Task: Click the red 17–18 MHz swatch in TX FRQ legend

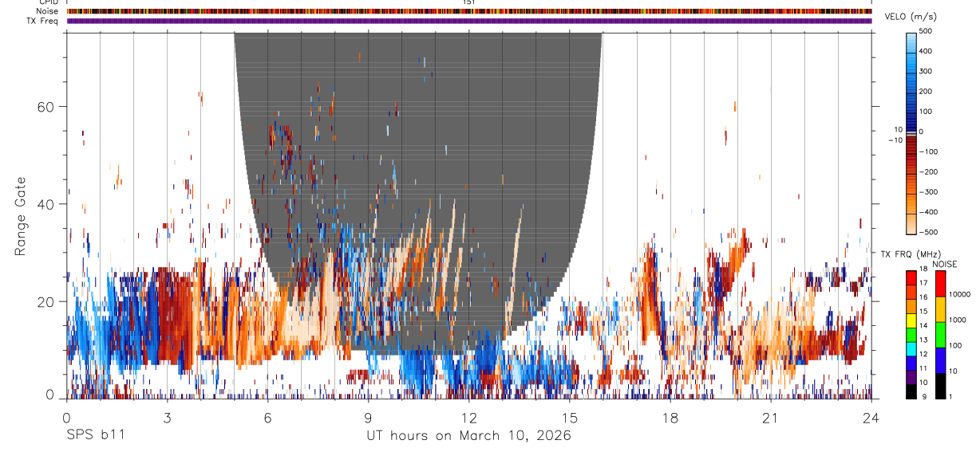Action: click(x=911, y=278)
